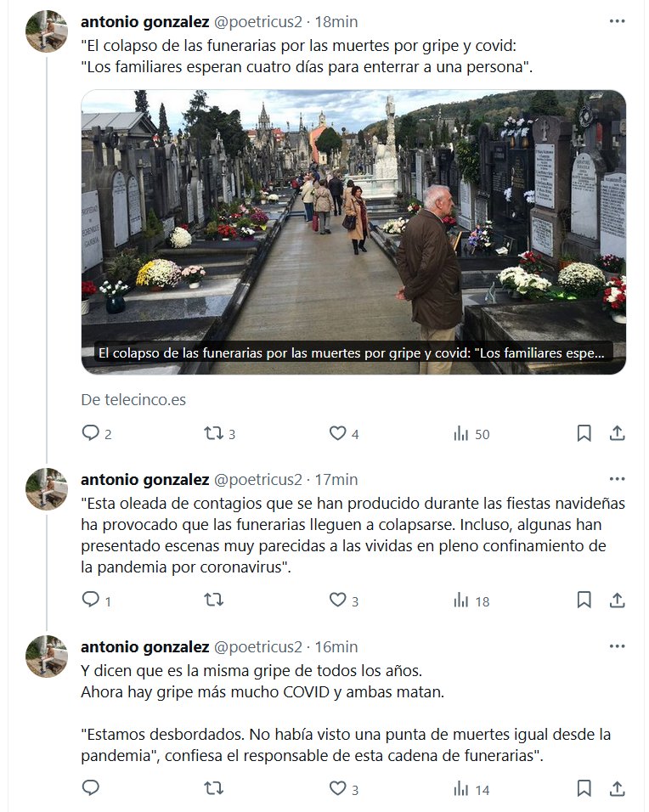Image resolution: width=649 pixels, height=812 pixels.
Task: Open the telecinco.es source link
Action: (x=133, y=400)
